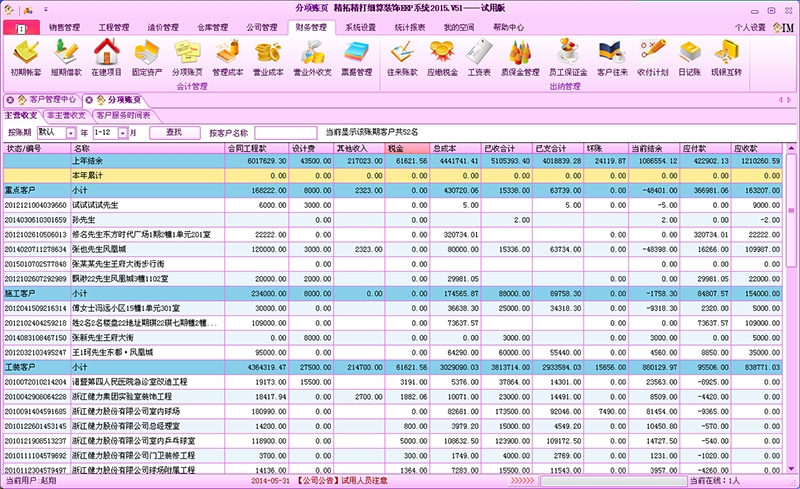Open 往来账款 clipboard icon
The image size is (800, 489).
click(402, 59)
